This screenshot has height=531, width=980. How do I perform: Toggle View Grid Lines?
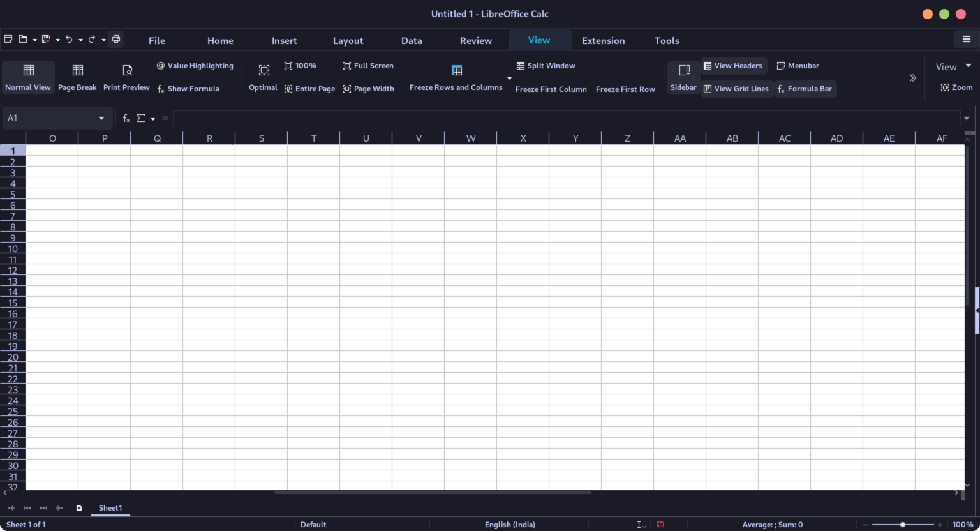coord(736,89)
